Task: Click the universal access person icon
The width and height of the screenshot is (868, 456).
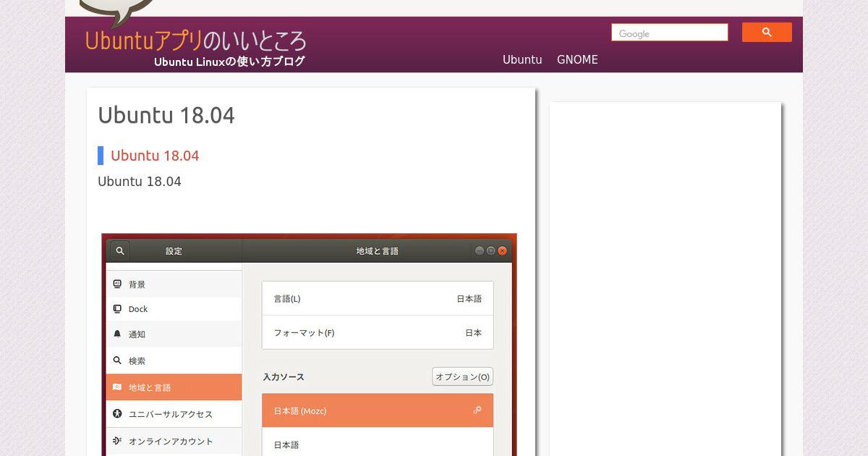Action: tap(117, 413)
